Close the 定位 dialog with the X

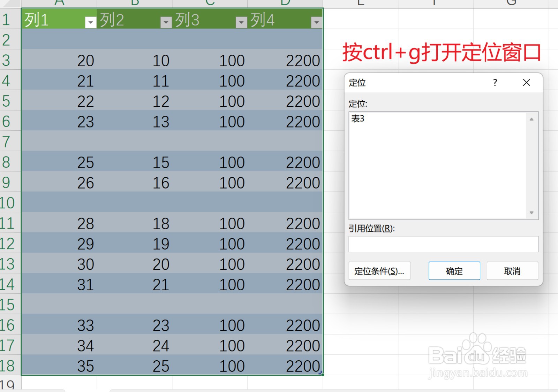[x=526, y=83]
